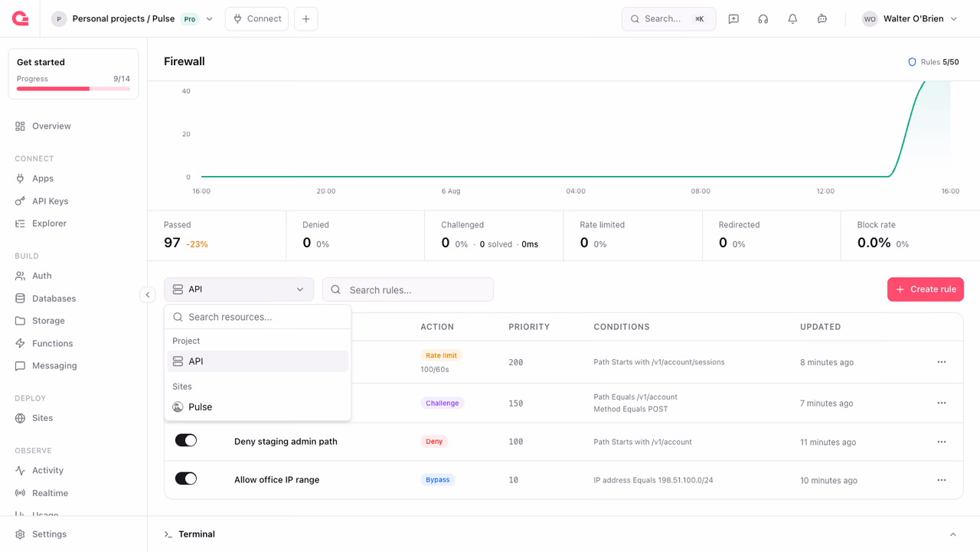Click the WO user avatar
The image size is (980, 552).
(870, 19)
